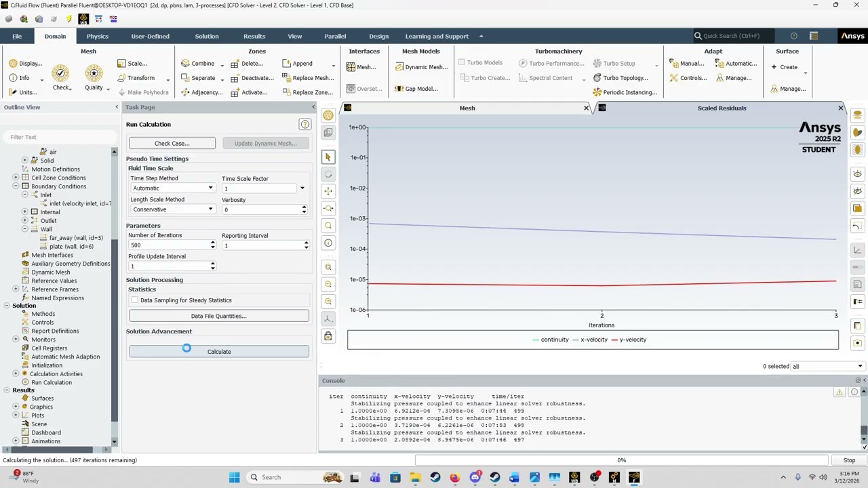868x488 pixels.
Task: Open Manual adaption tool
Action: point(686,63)
